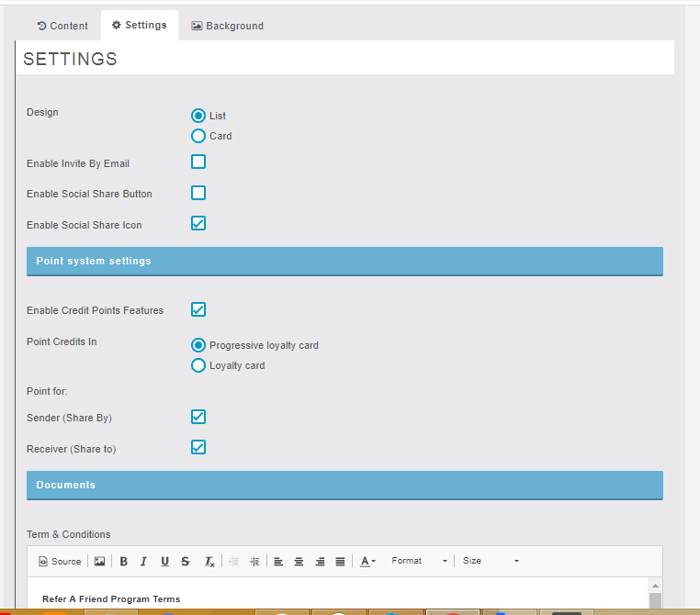This screenshot has width=700, height=615.
Task: Remove formatting from selected text
Action: pyautogui.click(x=209, y=562)
